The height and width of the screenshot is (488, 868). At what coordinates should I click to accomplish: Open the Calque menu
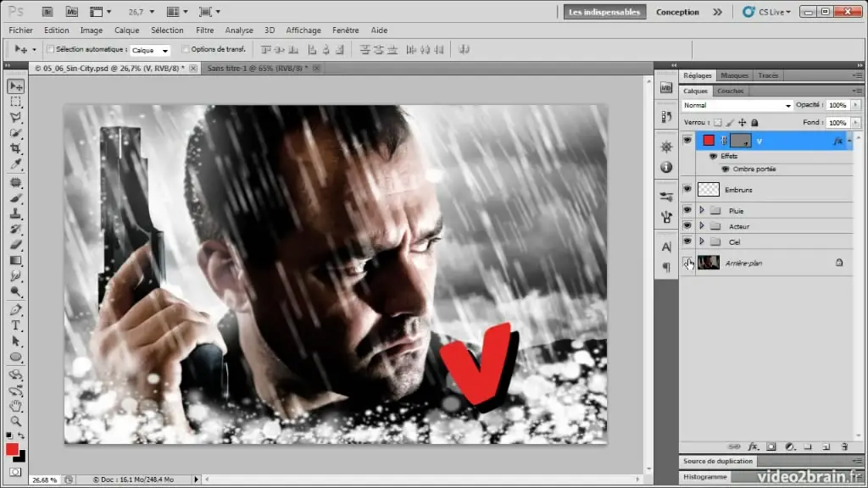point(127,30)
